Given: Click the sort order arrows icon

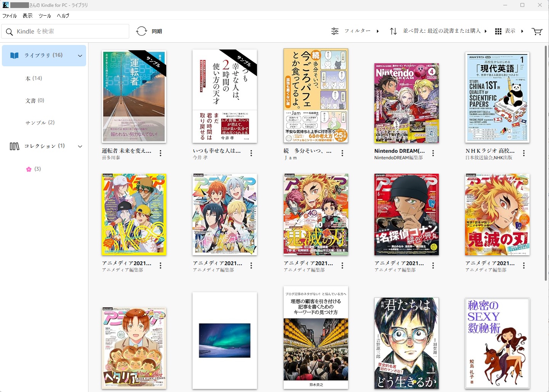Looking at the screenshot, I should (x=393, y=31).
